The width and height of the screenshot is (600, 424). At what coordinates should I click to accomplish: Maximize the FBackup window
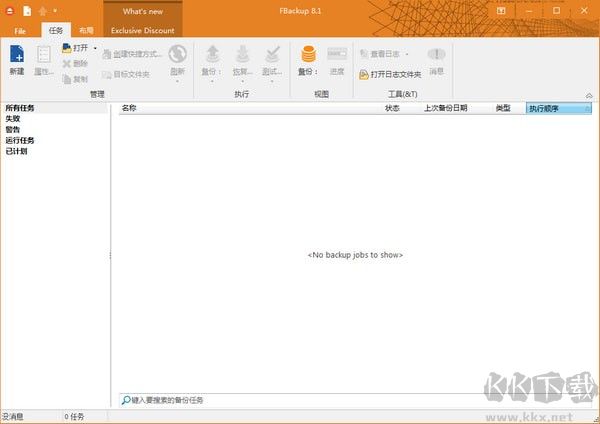tap(557, 11)
